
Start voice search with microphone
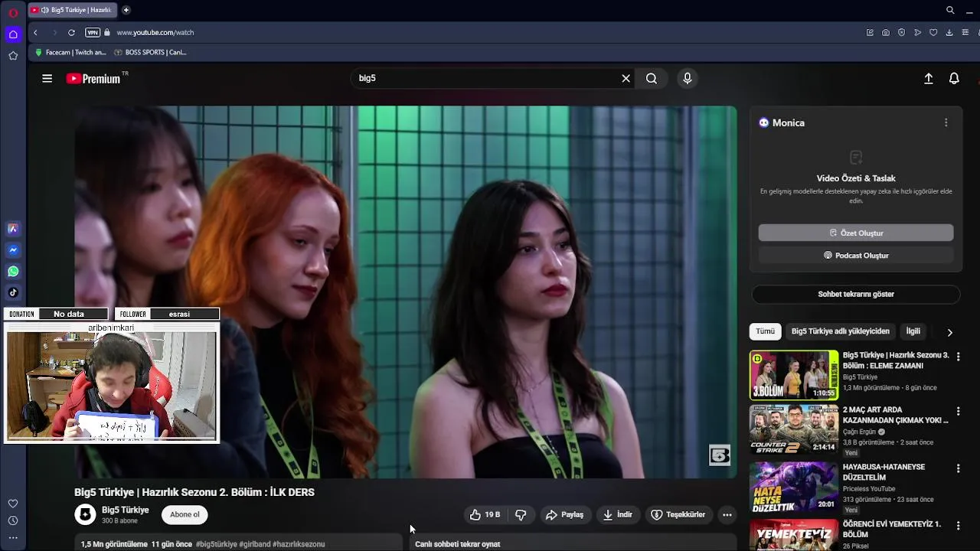pyautogui.click(x=688, y=78)
